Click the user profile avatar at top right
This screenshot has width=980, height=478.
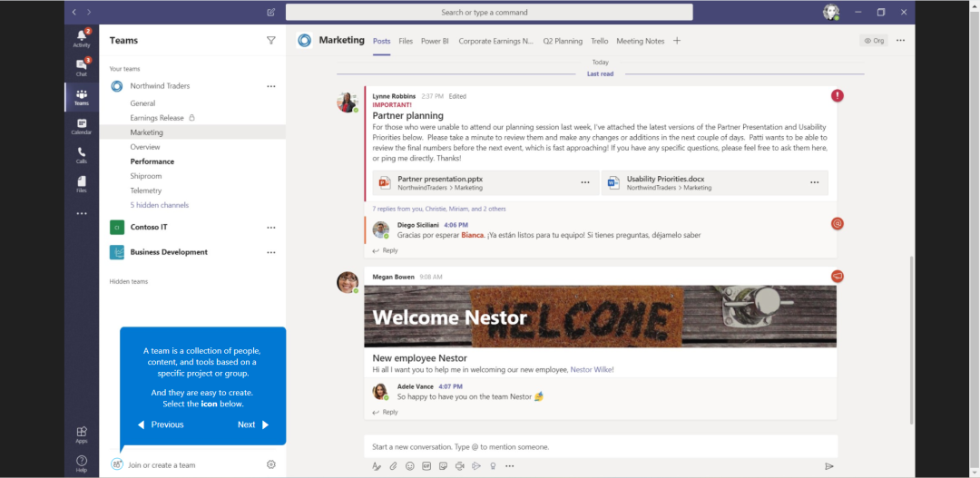point(830,12)
